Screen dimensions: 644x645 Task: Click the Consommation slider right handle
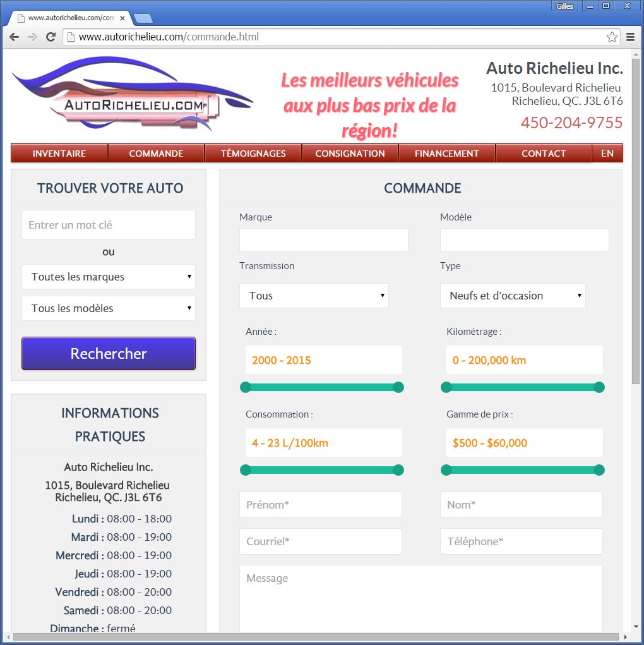click(398, 470)
